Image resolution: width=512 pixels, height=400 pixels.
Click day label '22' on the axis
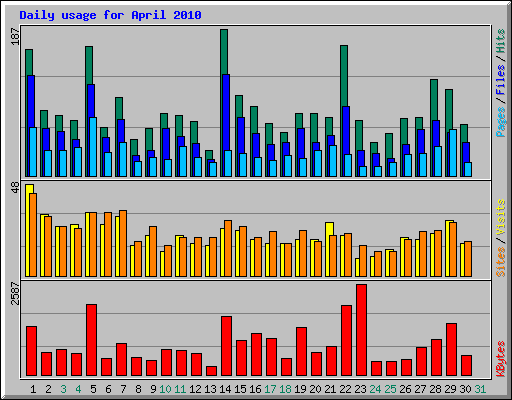(x=345, y=389)
